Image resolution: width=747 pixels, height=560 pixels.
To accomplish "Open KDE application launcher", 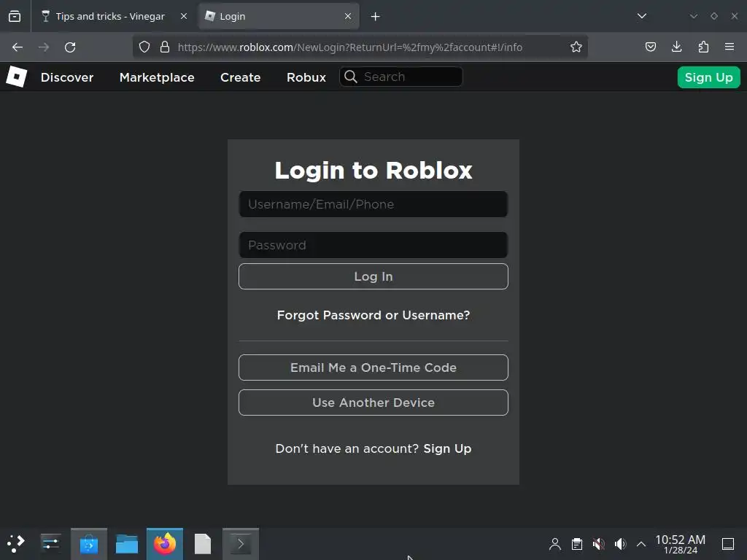I will click(16, 543).
